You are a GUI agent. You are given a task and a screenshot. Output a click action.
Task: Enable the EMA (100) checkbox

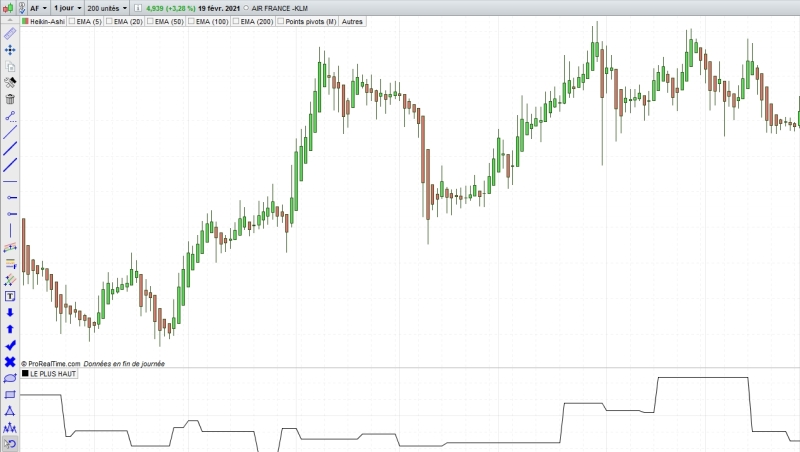[x=191, y=21]
